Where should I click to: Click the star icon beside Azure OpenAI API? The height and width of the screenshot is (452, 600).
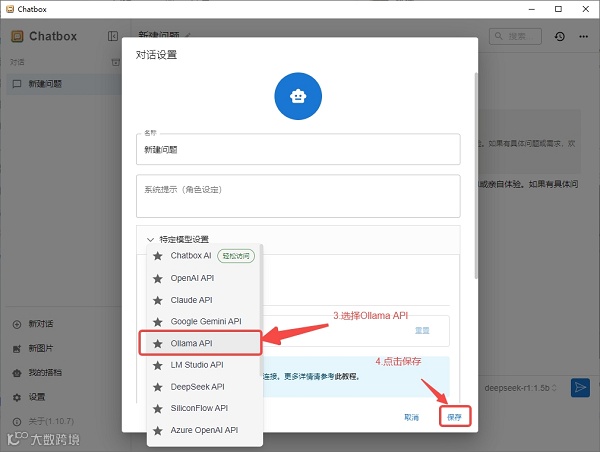[x=158, y=430]
